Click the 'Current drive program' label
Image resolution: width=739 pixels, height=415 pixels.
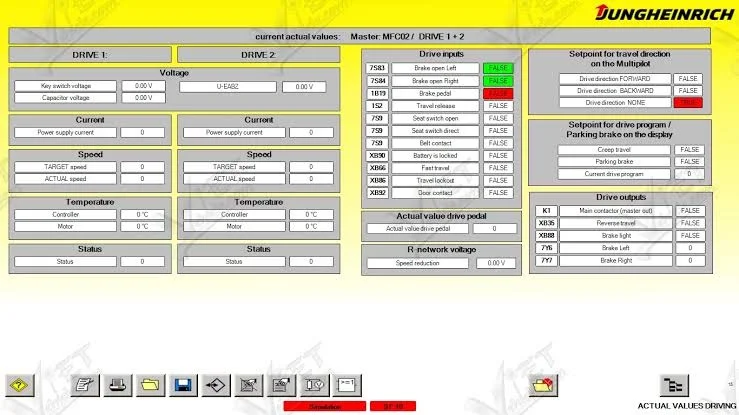click(614, 174)
